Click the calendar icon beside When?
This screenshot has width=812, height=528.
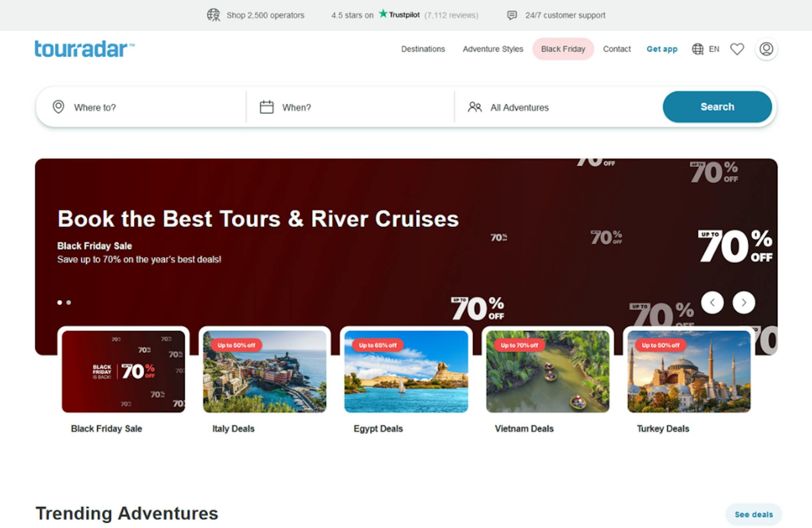click(266, 107)
